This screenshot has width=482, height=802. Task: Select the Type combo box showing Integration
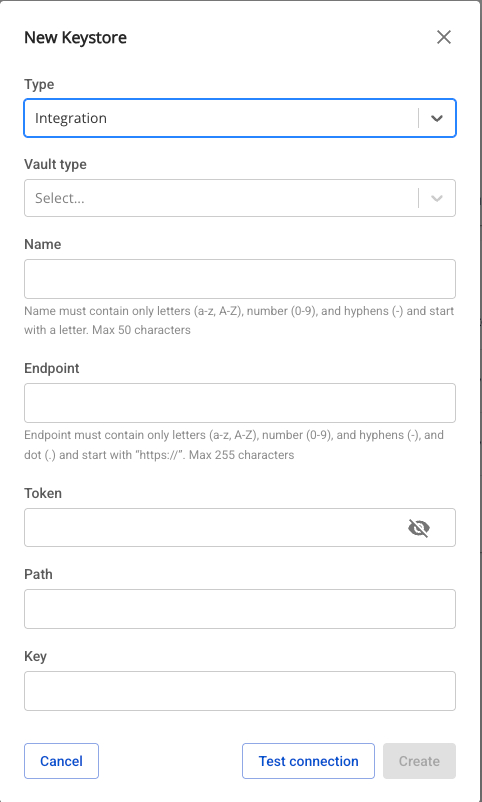(240, 118)
